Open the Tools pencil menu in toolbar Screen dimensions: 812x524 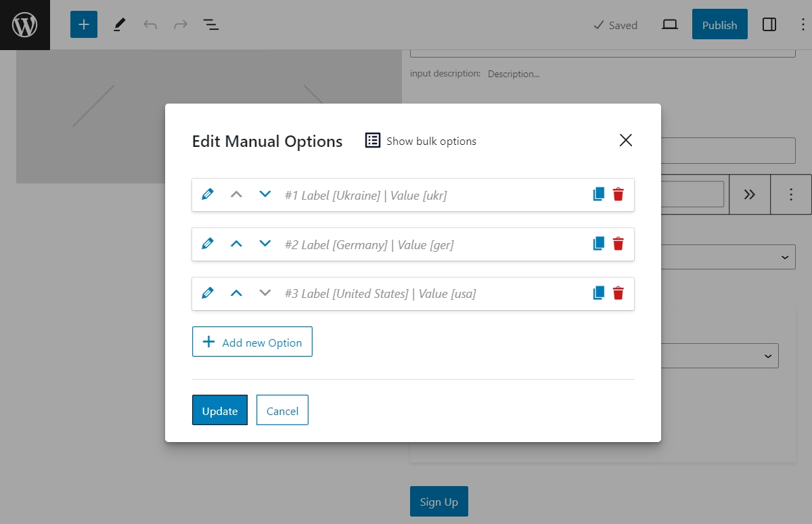coord(120,25)
